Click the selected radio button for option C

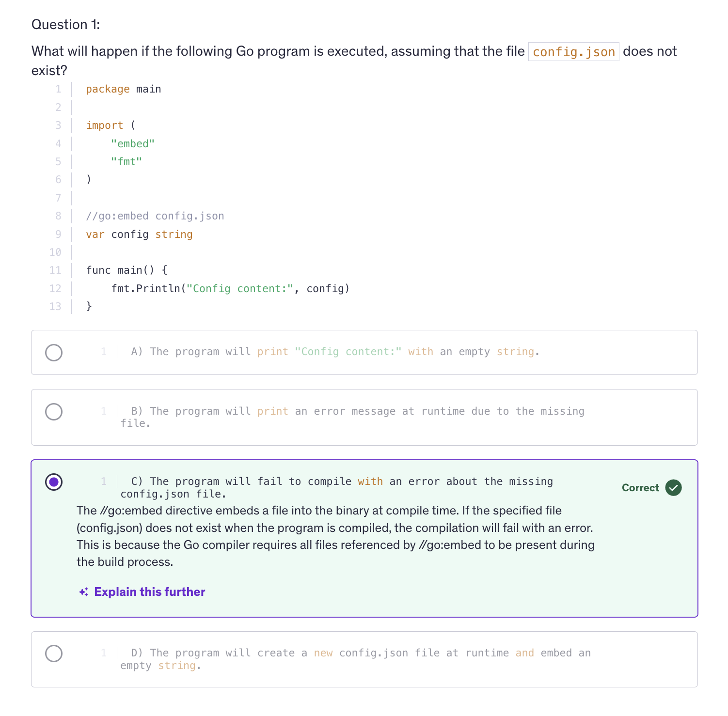tap(54, 482)
